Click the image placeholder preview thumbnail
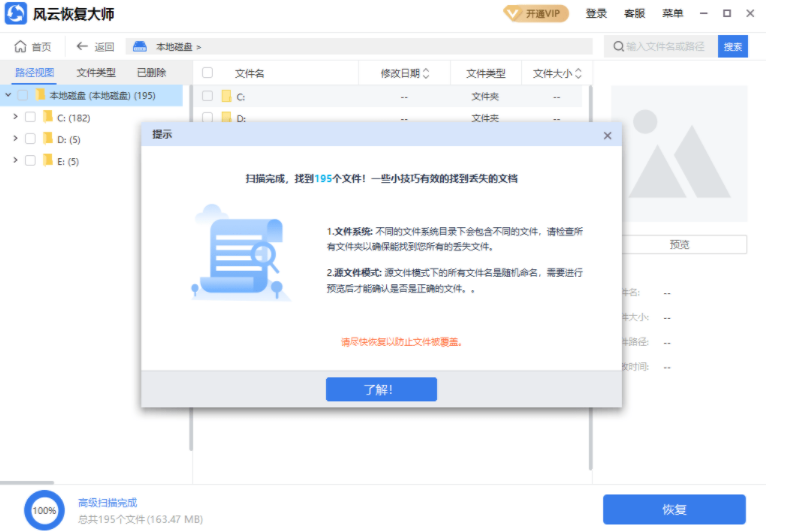 point(679,154)
